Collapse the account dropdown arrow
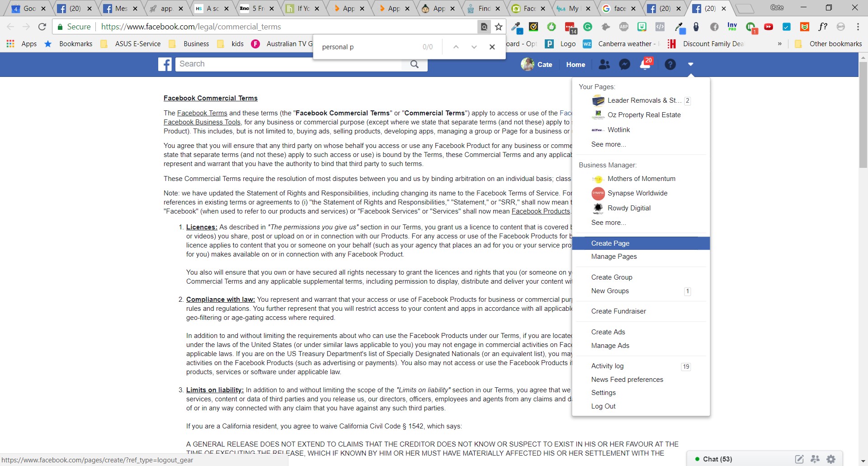Image resolution: width=868 pixels, height=466 pixels. tap(690, 64)
